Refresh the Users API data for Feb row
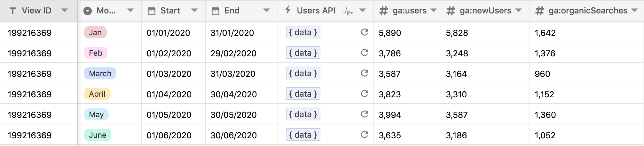This screenshot has height=146, width=644. point(365,53)
